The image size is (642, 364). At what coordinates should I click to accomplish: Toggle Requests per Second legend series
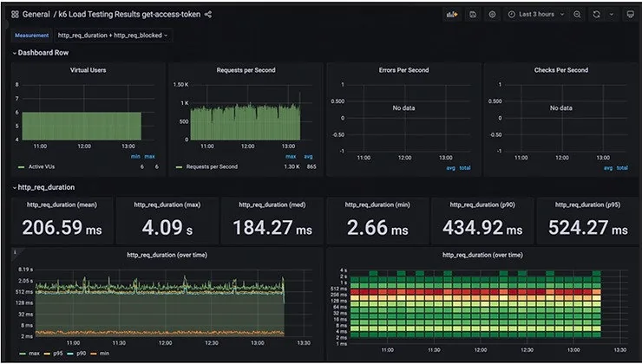(212, 167)
